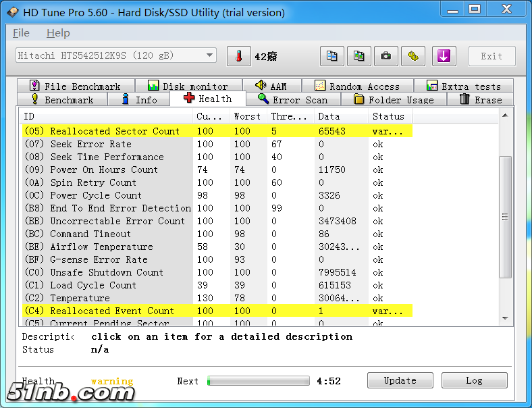The width and height of the screenshot is (532, 408).
Task: Open the File menu
Action: point(21,33)
